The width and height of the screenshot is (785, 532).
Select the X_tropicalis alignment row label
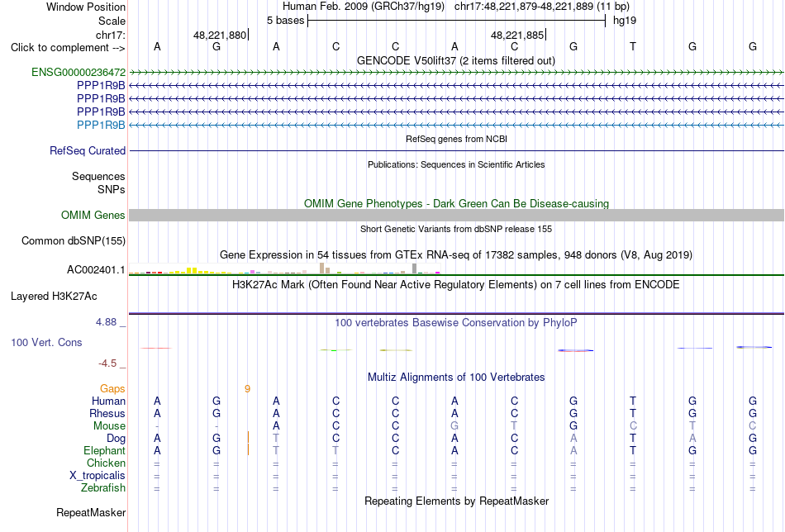(98, 476)
